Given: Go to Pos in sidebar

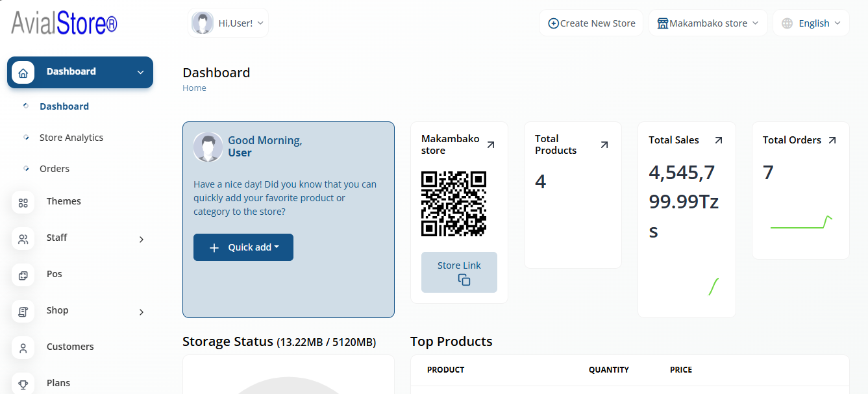Looking at the screenshot, I should coord(55,274).
